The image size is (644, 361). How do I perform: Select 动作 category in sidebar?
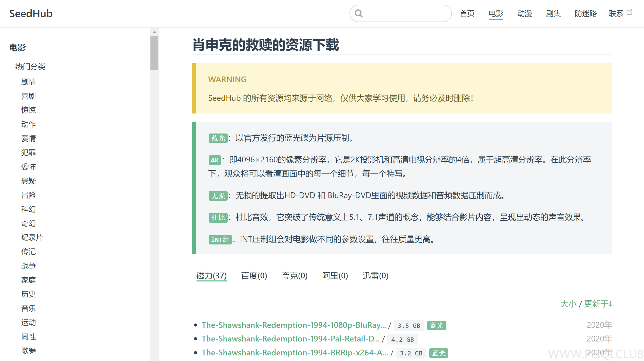(x=29, y=124)
